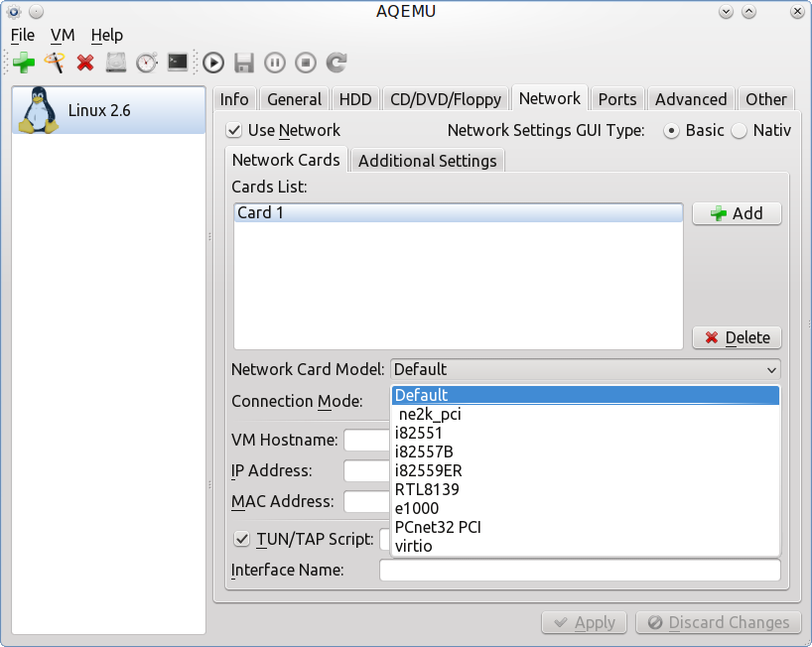Switch to the Other tab
The width and height of the screenshot is (812, 647).
pyautogui.click(x=766, y=99)
